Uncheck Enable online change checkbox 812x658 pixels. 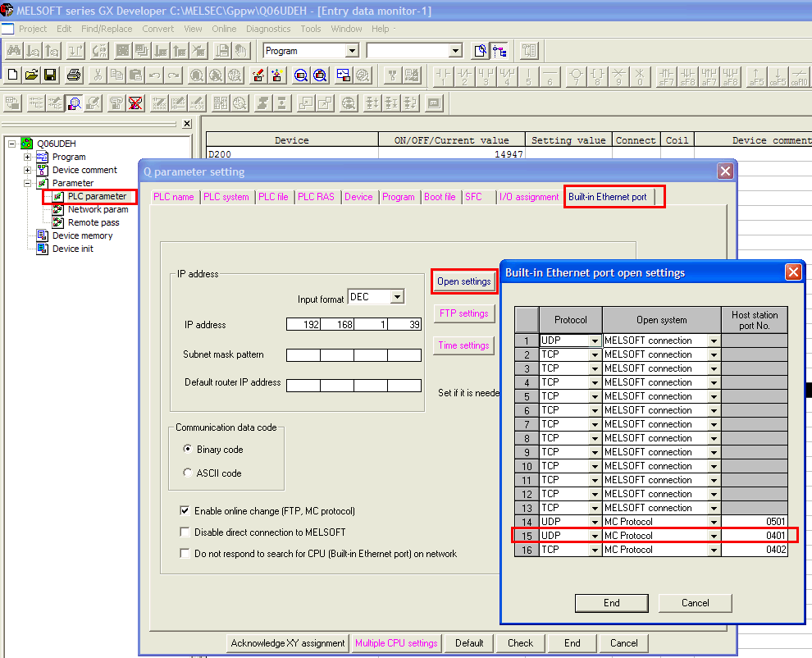pyautogui.click(x=185, y=511)
